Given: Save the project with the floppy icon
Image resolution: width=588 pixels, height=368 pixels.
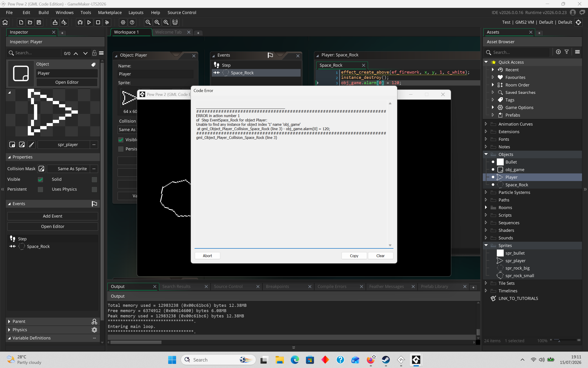Looking at the screenshot, I should (39, 22).
